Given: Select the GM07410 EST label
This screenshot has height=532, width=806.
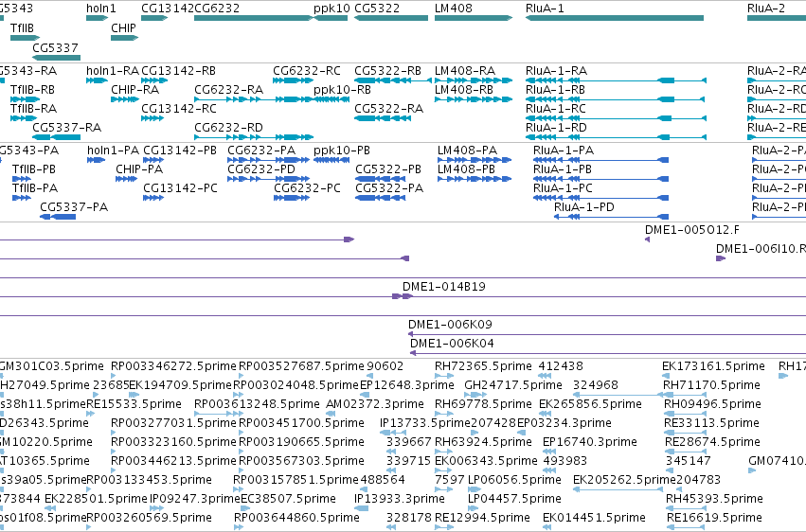Looking at the screenshot, I should click(x=777, y=461).
